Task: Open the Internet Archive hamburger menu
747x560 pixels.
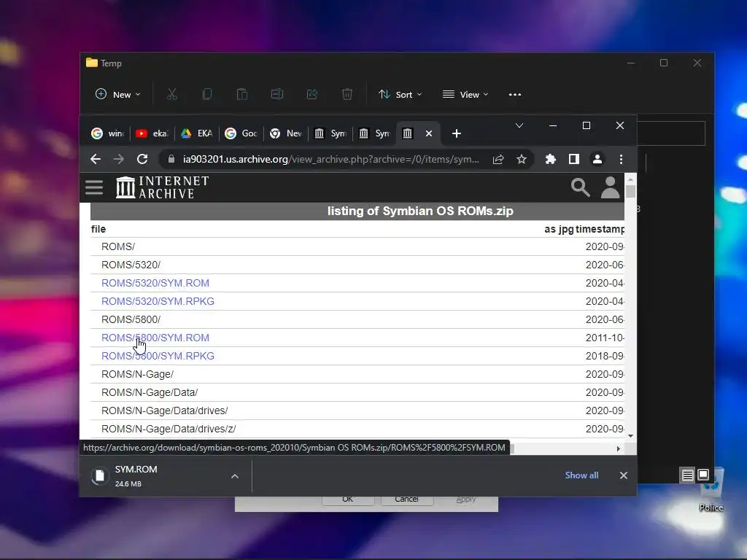Action: click(x=94, y=187)
